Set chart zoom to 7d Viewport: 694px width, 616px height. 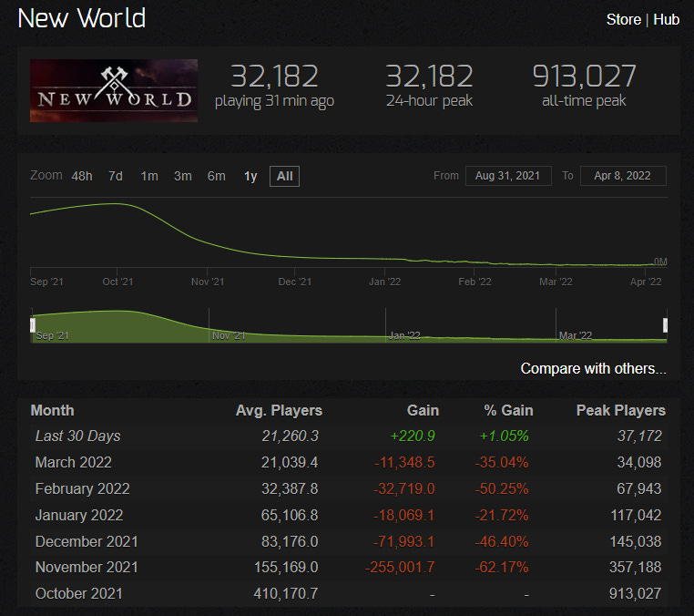click(116, 176)
